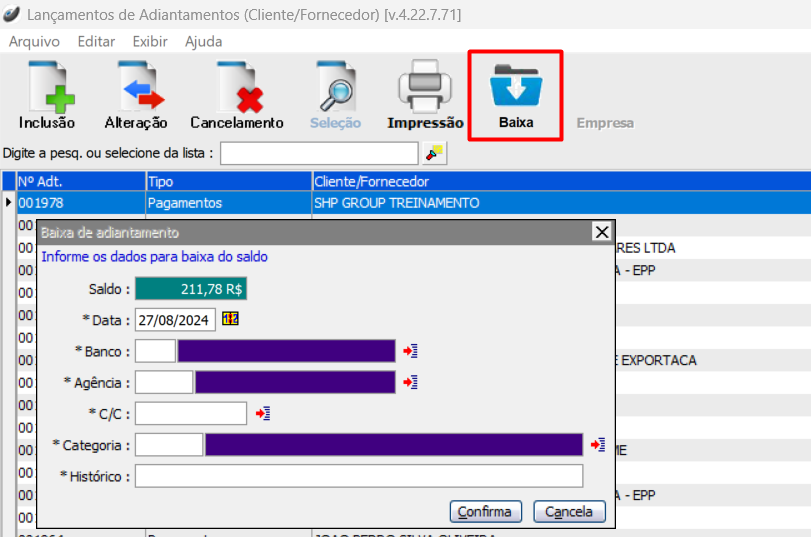Click the Inclusão toolbar icon

pyautogui.click(x=47, y=87)
